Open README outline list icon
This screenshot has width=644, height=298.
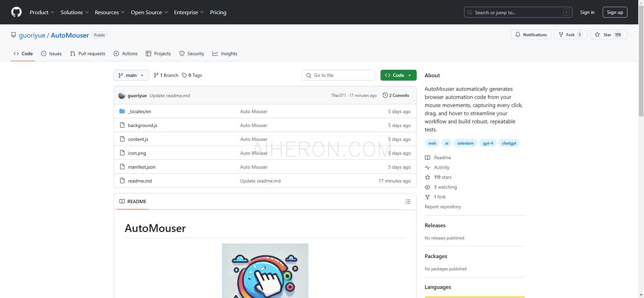(408, 201)
